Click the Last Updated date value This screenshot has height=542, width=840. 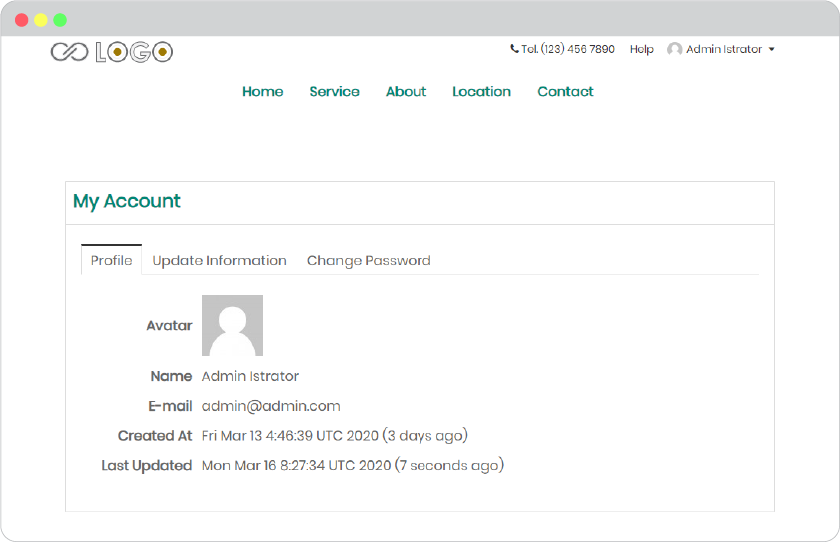click(x=353, y=465)
